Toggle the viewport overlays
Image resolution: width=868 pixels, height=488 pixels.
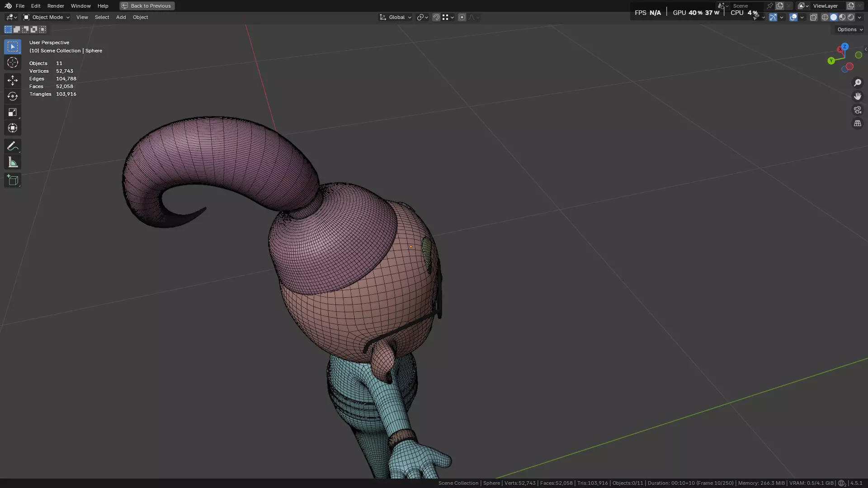click(793, 17)
